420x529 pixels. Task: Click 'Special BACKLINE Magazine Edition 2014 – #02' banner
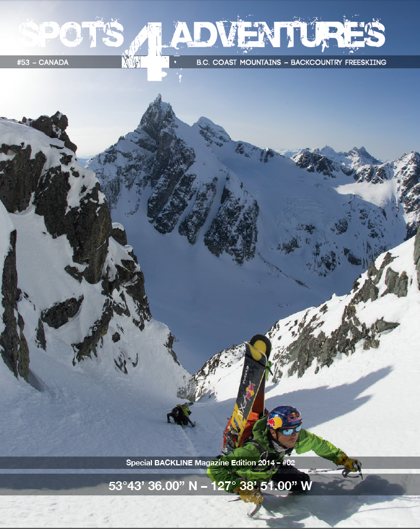210,462
